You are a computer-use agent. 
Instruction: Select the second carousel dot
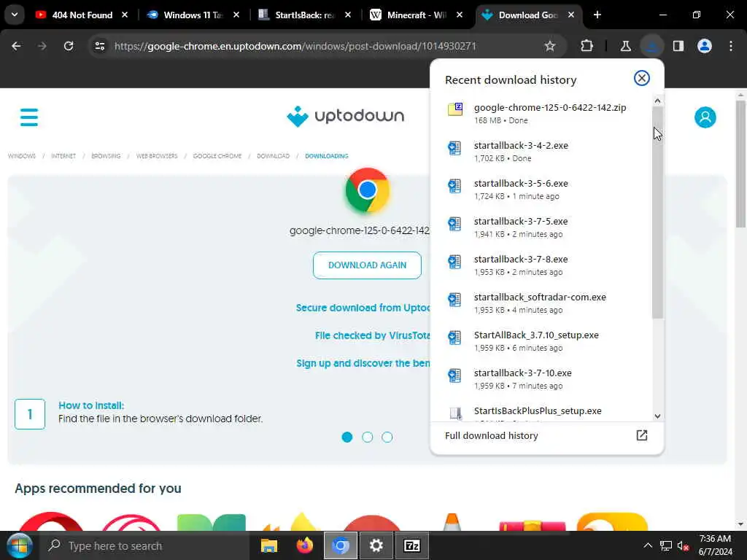(x=367, y=437)
